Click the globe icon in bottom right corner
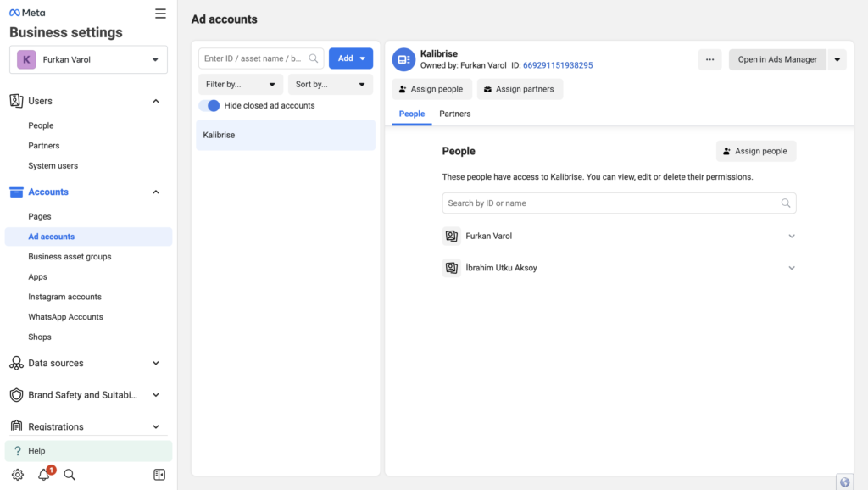 point(844,482)
